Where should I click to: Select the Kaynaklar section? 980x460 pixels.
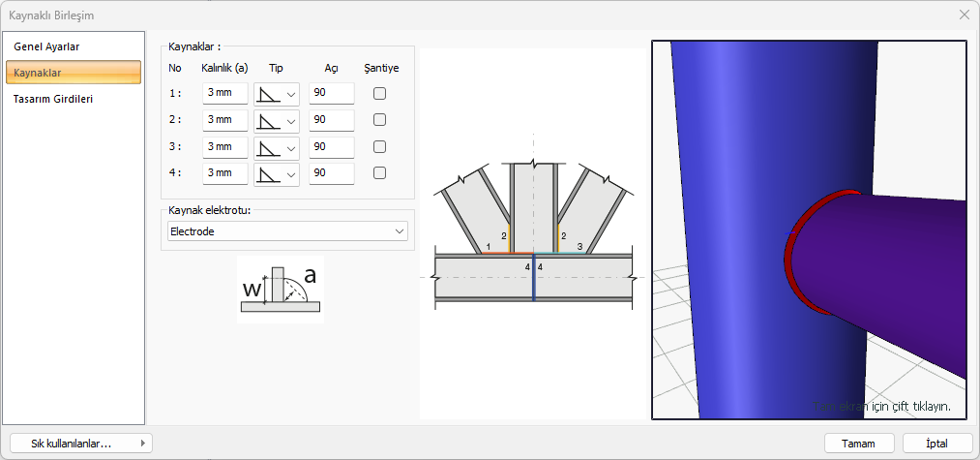pyautogui.click(x=74, y=73)
